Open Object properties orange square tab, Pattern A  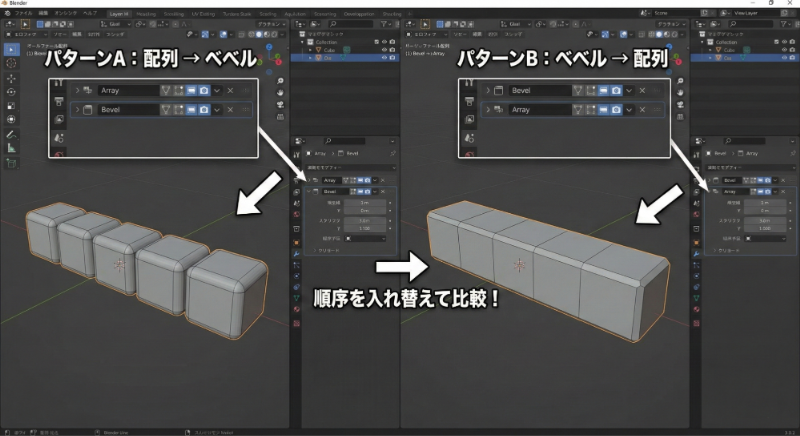pos(296,242)
